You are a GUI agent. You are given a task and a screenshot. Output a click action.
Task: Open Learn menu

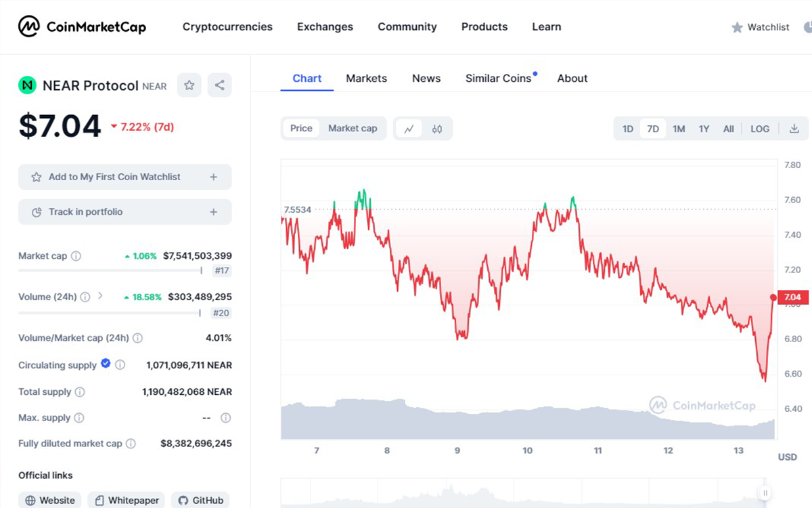[x=546, y=27]
